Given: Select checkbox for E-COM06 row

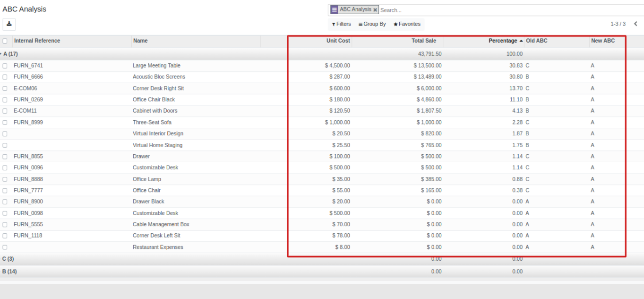Looking at the screenshot, I should pyautogui.click(x=5, y=88).
